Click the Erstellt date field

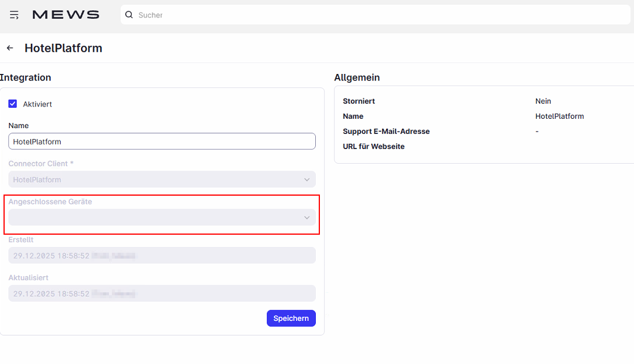tap(162, 255)
